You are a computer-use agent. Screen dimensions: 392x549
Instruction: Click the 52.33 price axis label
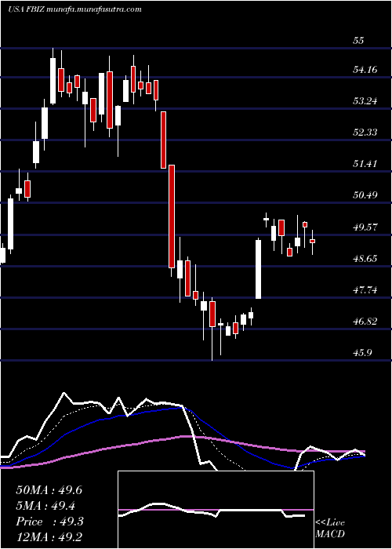coord(365,133)
